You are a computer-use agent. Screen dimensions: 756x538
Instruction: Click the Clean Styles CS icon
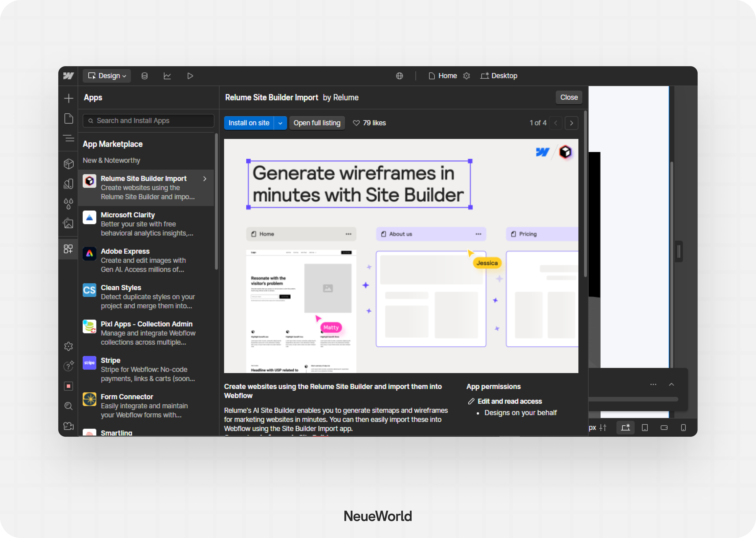[x=89, y=290]
